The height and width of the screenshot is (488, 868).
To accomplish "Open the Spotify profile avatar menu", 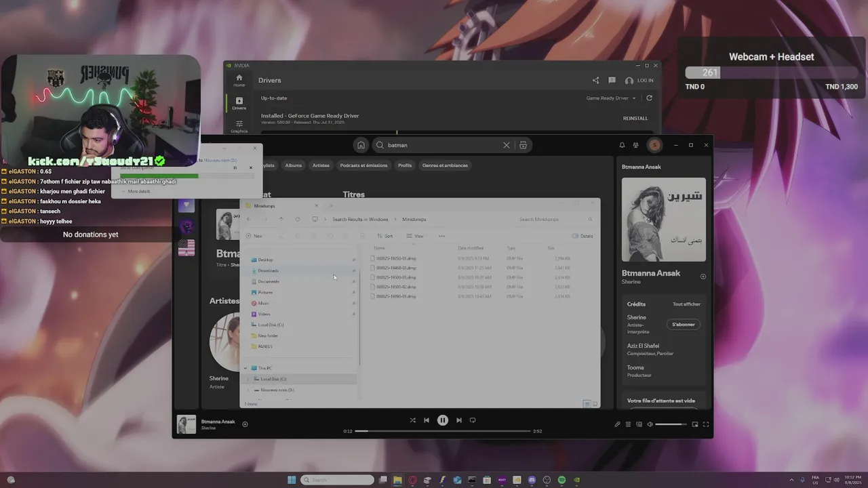I will point(654,145).
